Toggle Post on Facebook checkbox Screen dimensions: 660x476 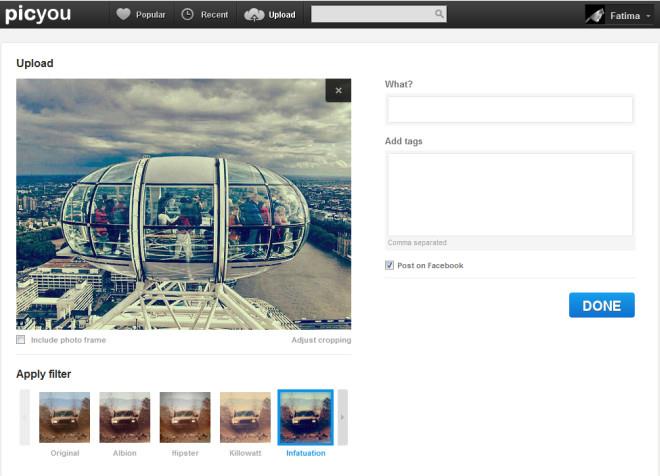pyautogui.click(x=390, y=265)
